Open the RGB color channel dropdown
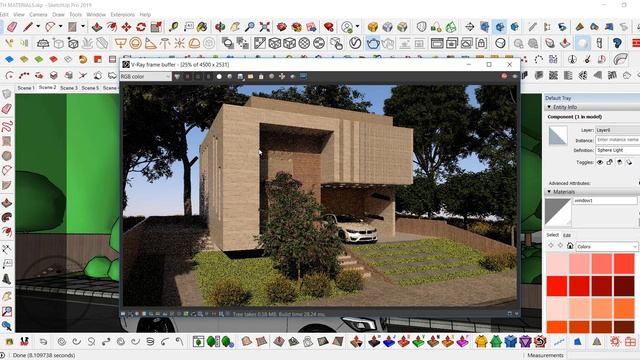 [146, 76]
